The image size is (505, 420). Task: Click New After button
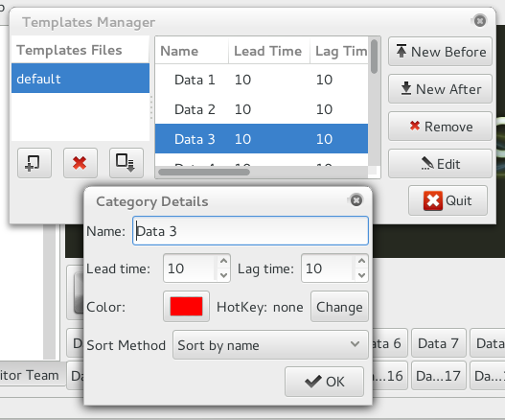tap(440, 89)
